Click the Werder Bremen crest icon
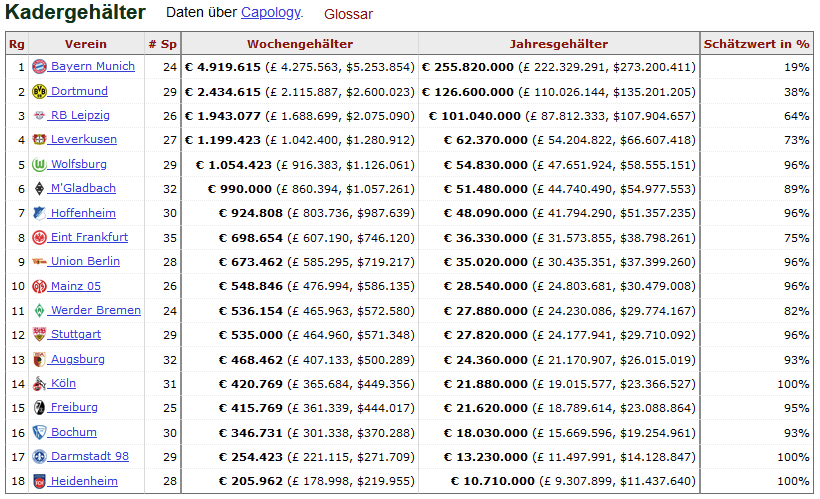 pyautogui.click(x=39, y=310)
